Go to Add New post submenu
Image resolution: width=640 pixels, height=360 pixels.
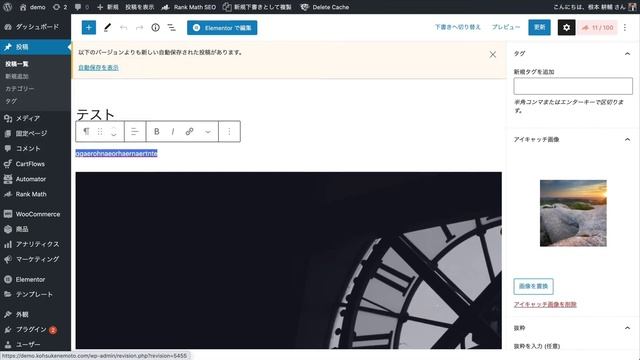click(17, 76)
